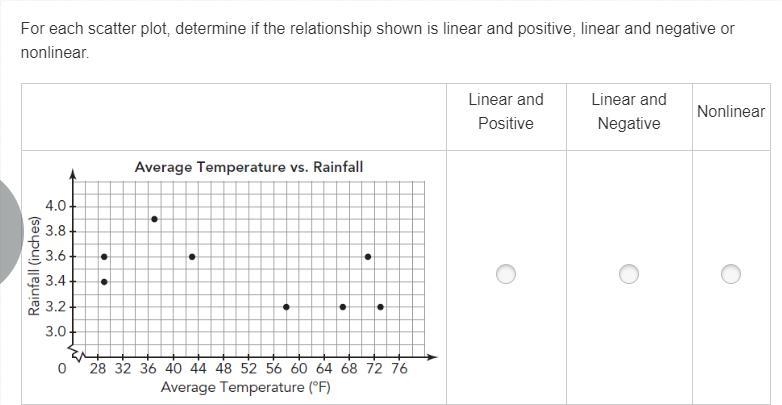
Task: Click the chart title Average Temperature vs. Rainfall
Action: click(x=248, y=167)
